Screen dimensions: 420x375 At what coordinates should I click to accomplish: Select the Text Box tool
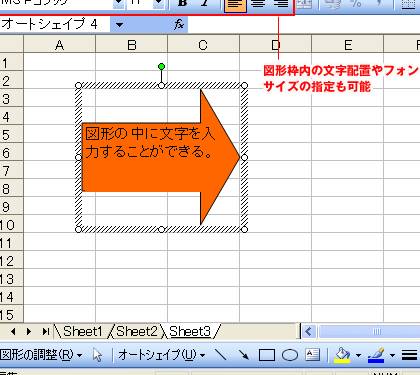pos(313,355)
